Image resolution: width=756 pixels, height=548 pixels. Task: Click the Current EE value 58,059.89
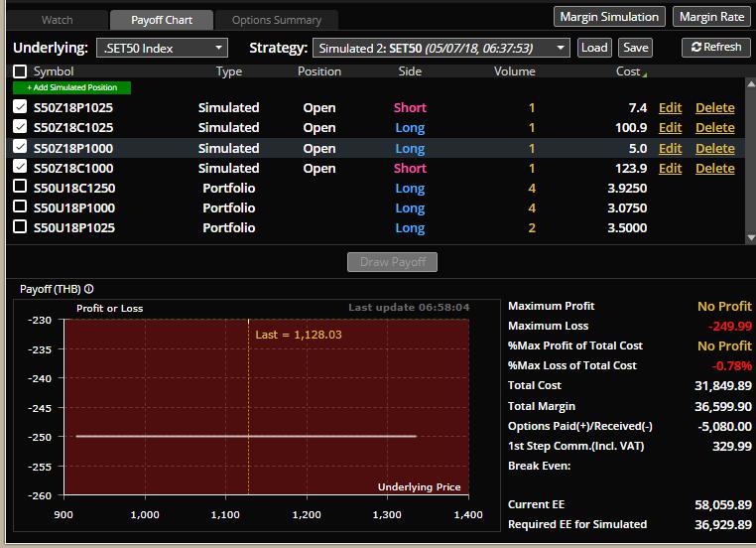click(722, 504)
